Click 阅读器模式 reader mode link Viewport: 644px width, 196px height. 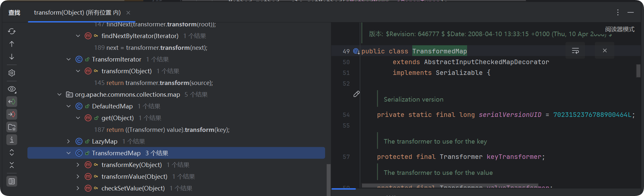pos(620,29)
